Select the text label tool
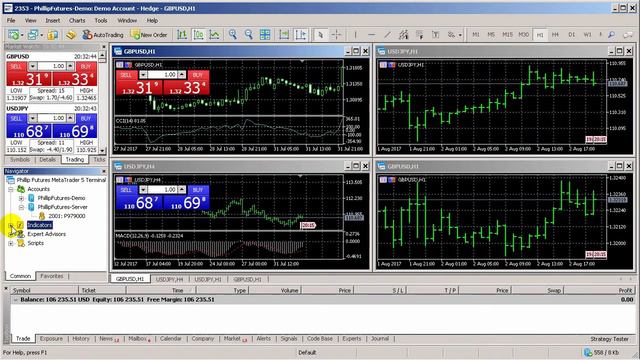This screenshot has width=640, height=360. 436,35
